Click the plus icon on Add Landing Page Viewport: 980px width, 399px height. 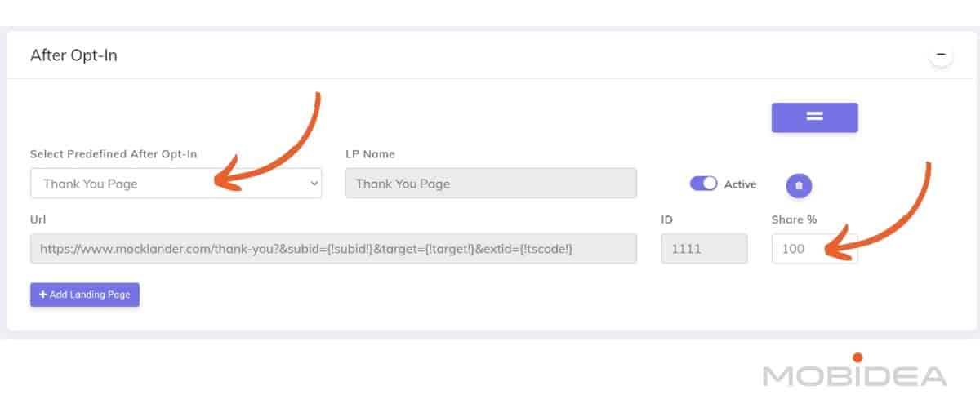(42, 295)
